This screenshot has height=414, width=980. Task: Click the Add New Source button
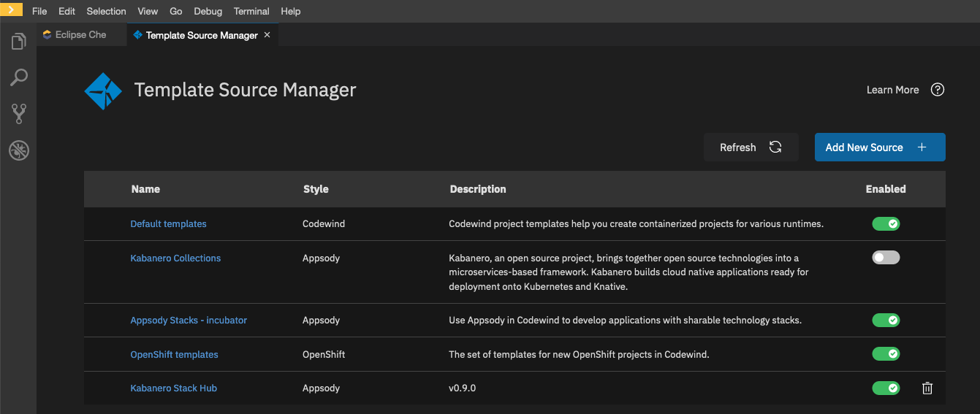click(x=880, y=147)
